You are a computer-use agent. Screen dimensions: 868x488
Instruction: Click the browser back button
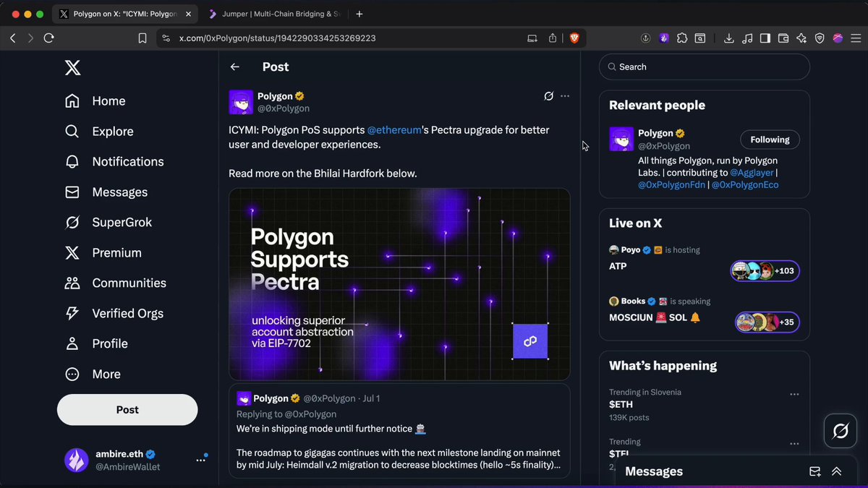click(x=12, y=38)
